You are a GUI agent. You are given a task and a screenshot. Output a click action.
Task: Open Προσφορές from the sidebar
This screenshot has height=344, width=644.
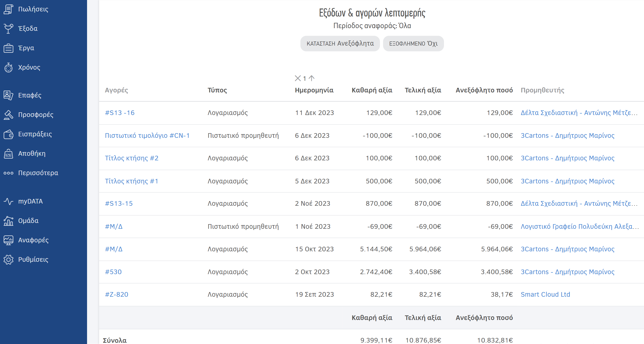pyautogui.click(x=36, y=115)
